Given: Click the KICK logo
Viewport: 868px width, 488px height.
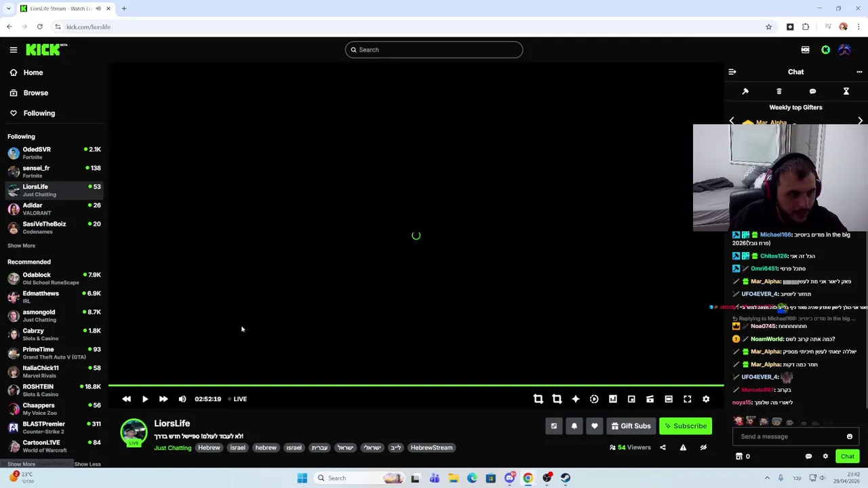Looking at the screenshot, I should (x=46, y=49).
